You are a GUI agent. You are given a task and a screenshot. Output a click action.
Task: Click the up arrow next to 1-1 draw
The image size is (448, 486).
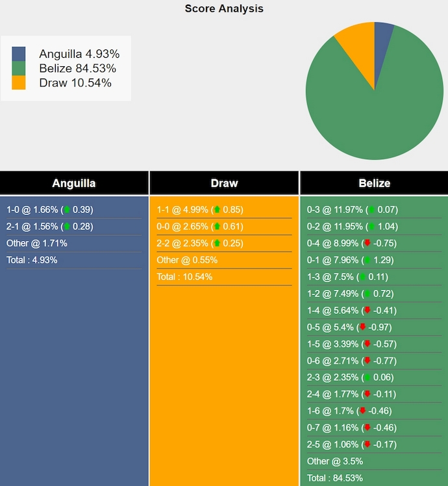pos(217,210)
